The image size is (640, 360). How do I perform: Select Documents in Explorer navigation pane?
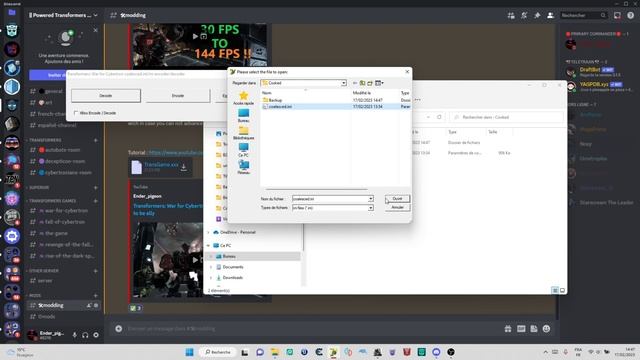tap(233, 267)
